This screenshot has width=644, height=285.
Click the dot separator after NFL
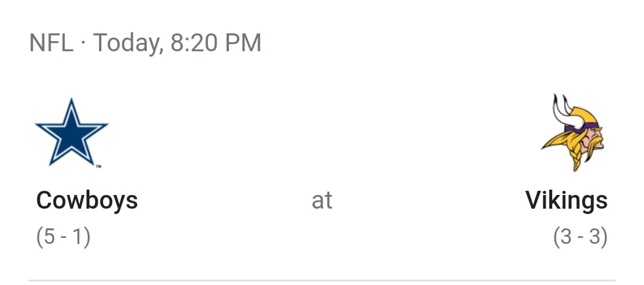click(x=83, y=44)
